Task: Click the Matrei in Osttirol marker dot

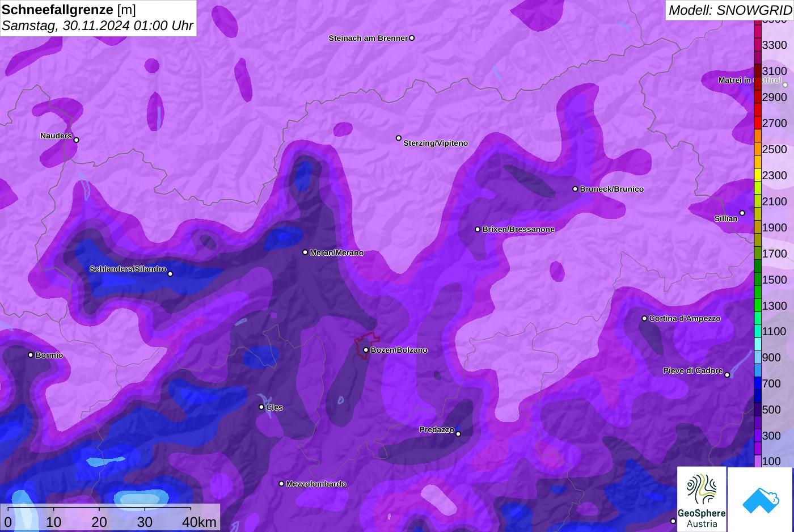Action: (x=785, y=85)
